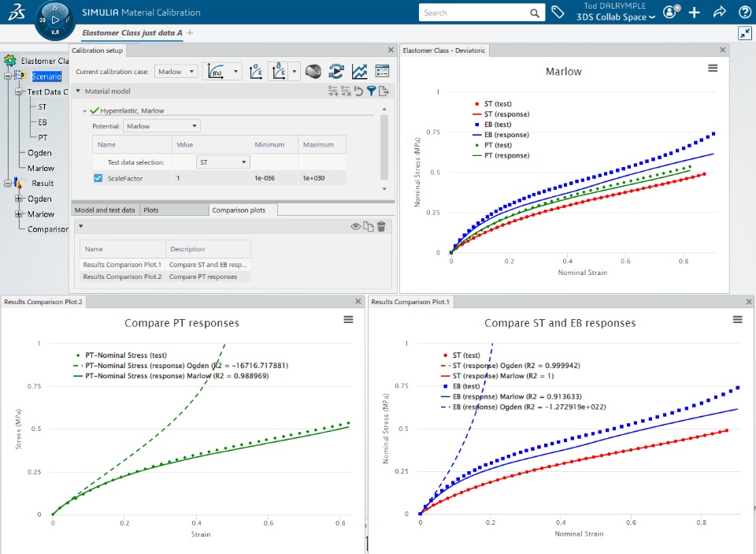The image size is (756, 554).
Task: Click the 3DS logo icon
Action: (17, 13)
